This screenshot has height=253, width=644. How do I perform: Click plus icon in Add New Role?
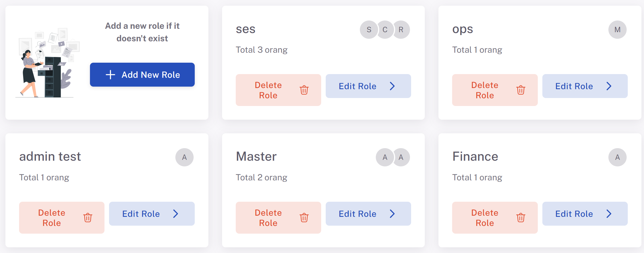click(x=110, y=75)
